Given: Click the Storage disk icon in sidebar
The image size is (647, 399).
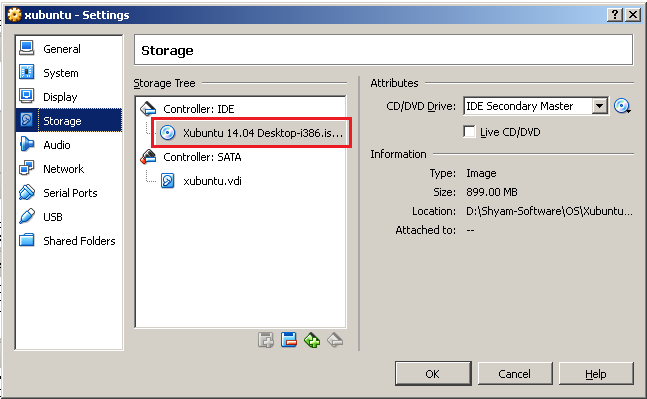Looking at the screenshot, I should click(x=27, y=120).
